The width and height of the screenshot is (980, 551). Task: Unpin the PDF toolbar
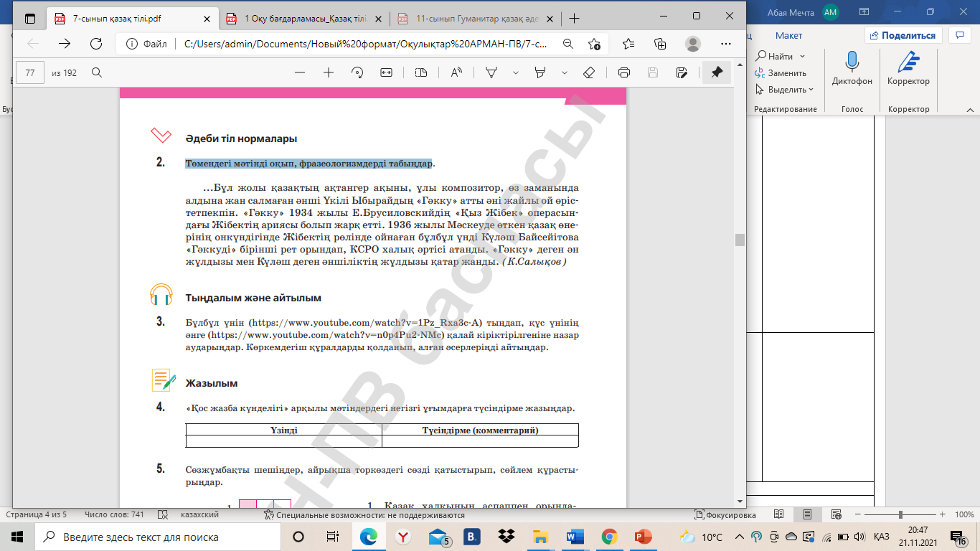717,73
